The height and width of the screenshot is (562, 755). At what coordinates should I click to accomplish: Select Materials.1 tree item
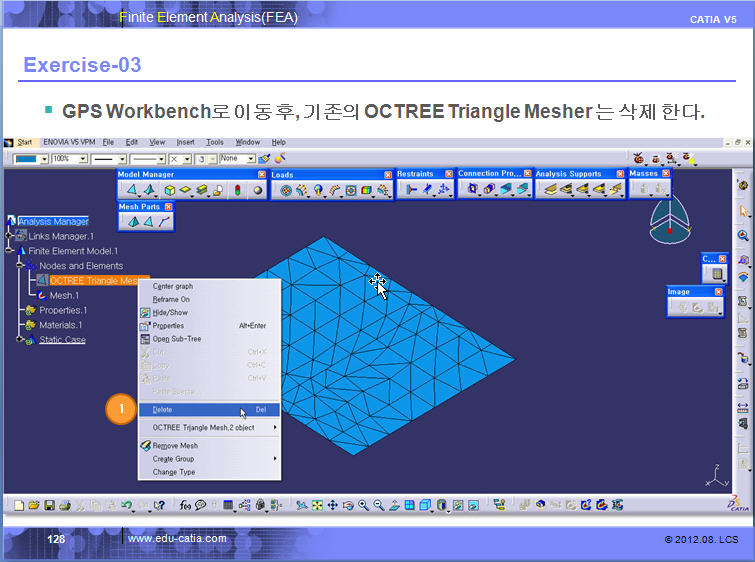[61, 325]
